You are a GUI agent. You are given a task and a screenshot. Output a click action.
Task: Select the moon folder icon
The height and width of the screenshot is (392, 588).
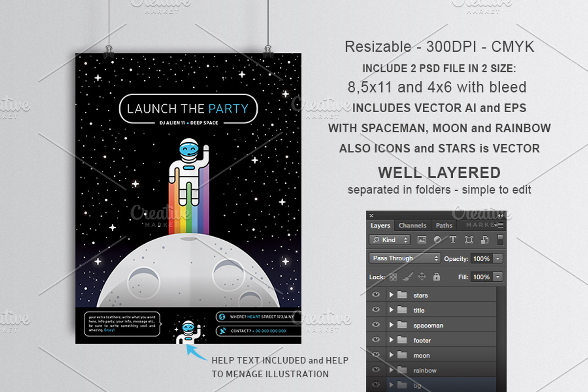(402, 355)
